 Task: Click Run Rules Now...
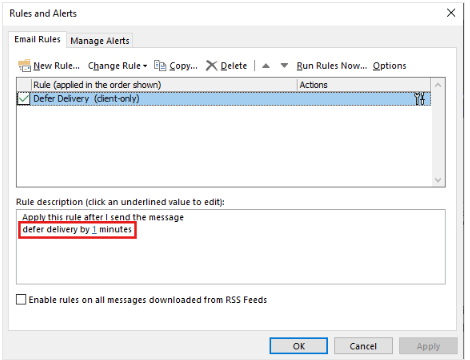[332, 66]
